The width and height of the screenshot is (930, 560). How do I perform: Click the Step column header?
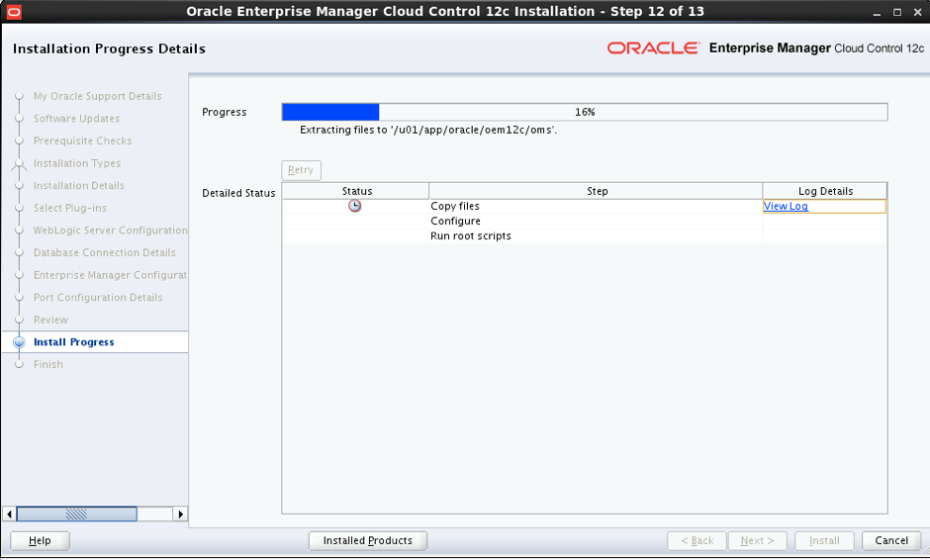tap(596, 191)
